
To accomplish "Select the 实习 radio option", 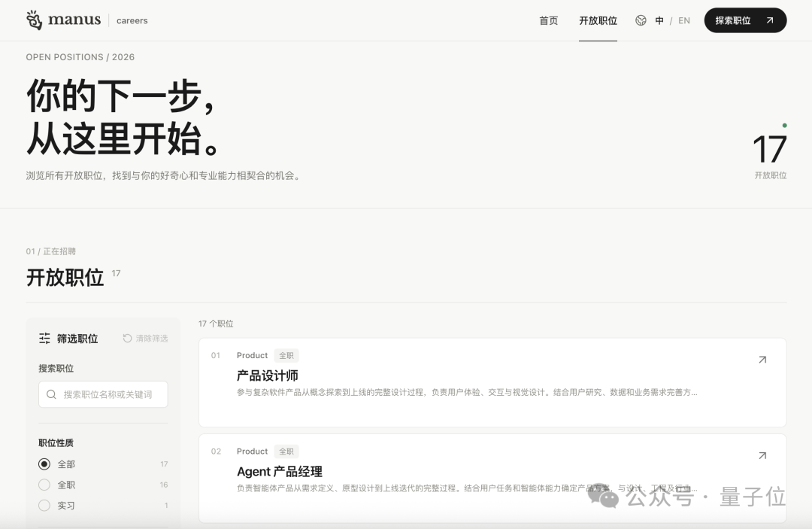I will pos(44,505).
